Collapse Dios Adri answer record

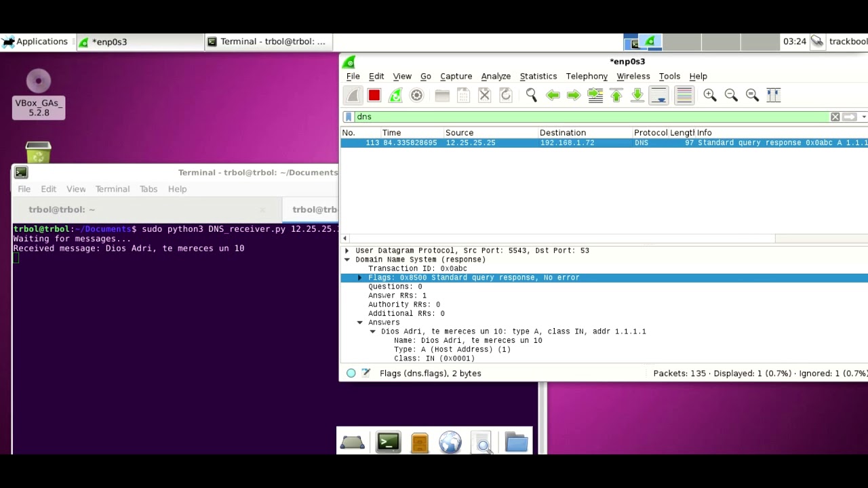coord(372,331)
